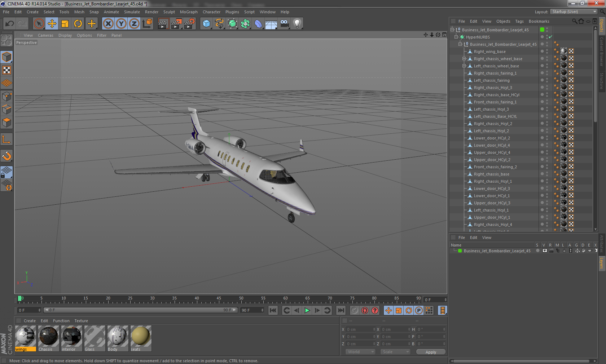Toggle Z axis lock

(134, 24)
